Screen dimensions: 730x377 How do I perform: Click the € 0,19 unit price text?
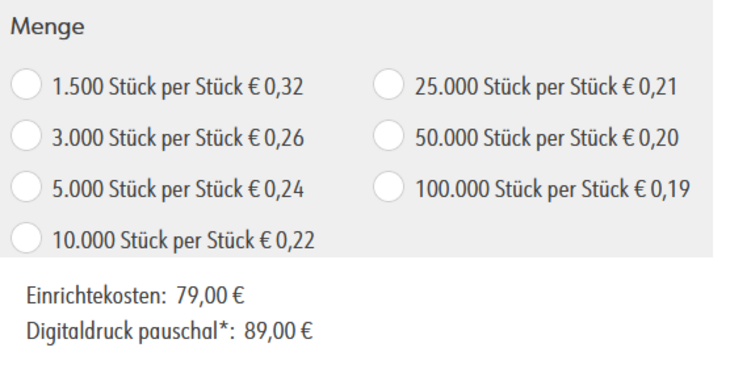[662, 189]
